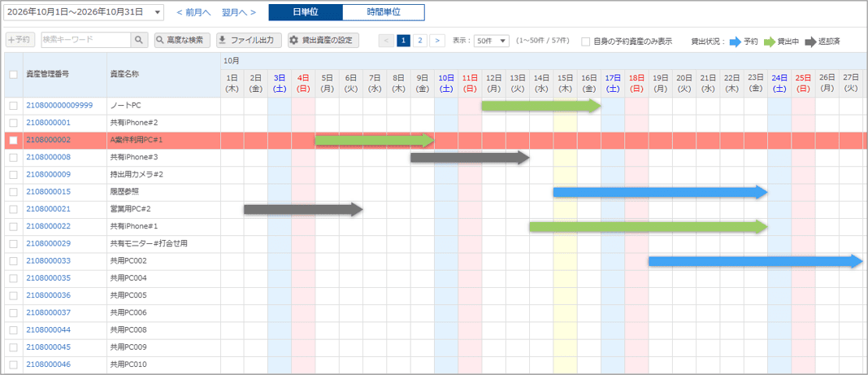This screenshot has width=868, height=375.
Task: Select page 2 in pagination
Action: tap(420, 41)
